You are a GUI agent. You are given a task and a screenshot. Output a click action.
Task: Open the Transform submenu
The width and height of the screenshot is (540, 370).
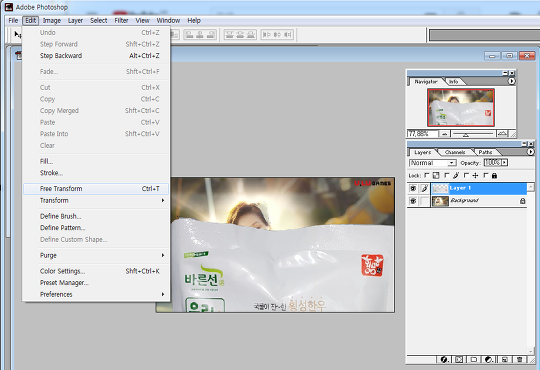click(96, 201)
